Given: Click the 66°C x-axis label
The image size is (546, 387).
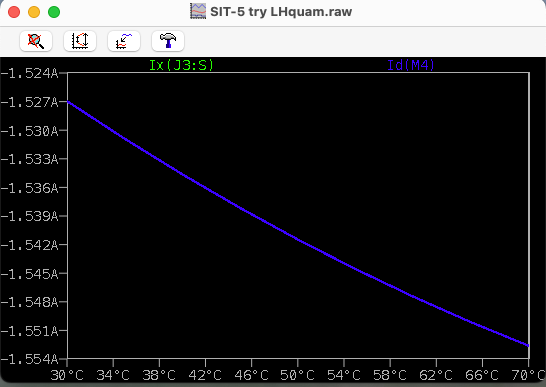Looking at the screenshot, I should click(482, 375).
